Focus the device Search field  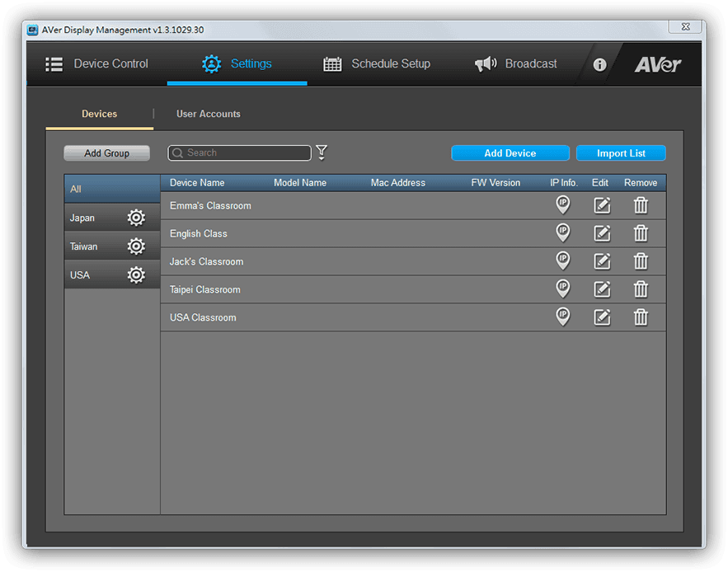[x=240, y=152]
